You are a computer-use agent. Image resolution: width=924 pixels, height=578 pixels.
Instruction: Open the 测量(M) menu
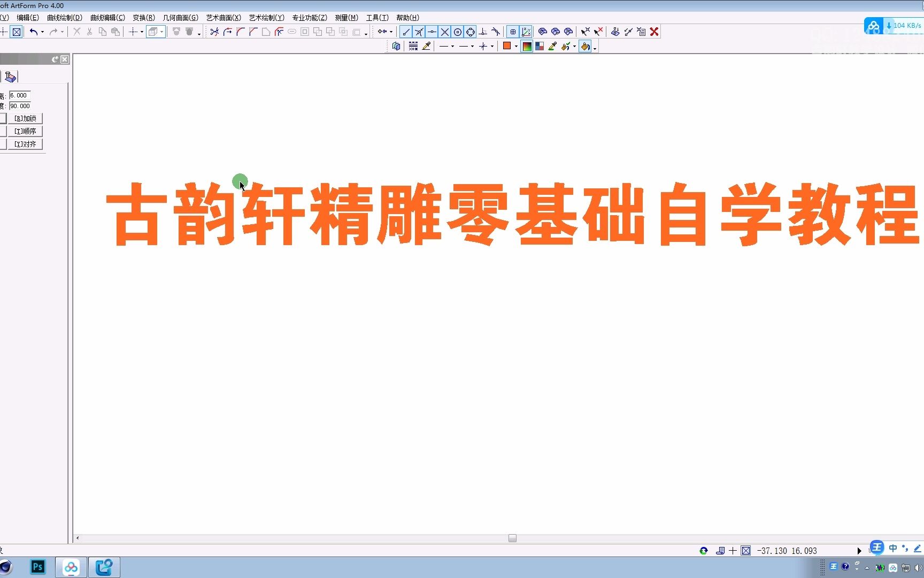[x=346, y=18]
